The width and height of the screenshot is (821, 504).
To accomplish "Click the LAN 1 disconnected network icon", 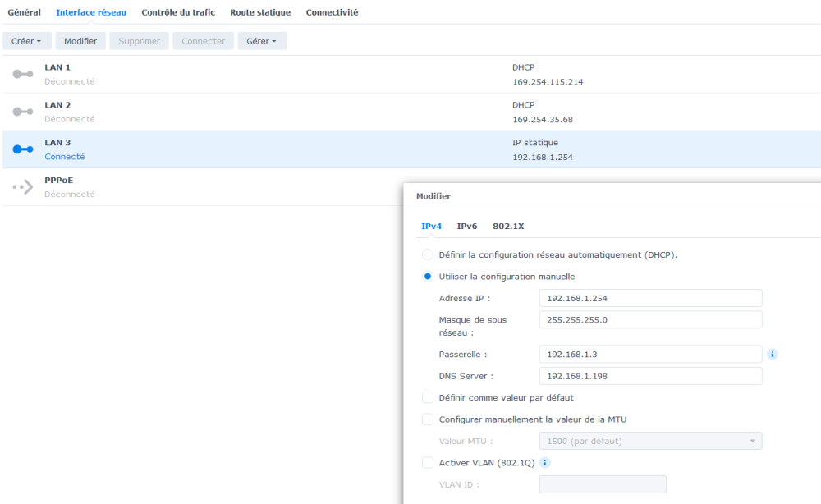I will tap(23, 74).
